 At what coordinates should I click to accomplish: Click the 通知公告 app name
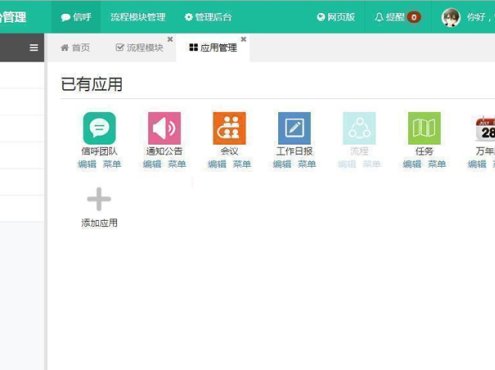click(x=164, y=151)
